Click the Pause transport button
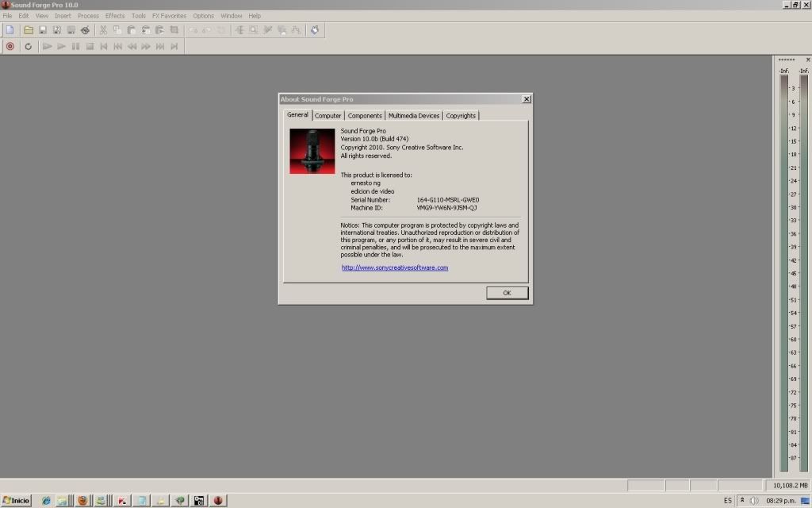812x508 pixels. pyautogui.click(x=75, y=46)
